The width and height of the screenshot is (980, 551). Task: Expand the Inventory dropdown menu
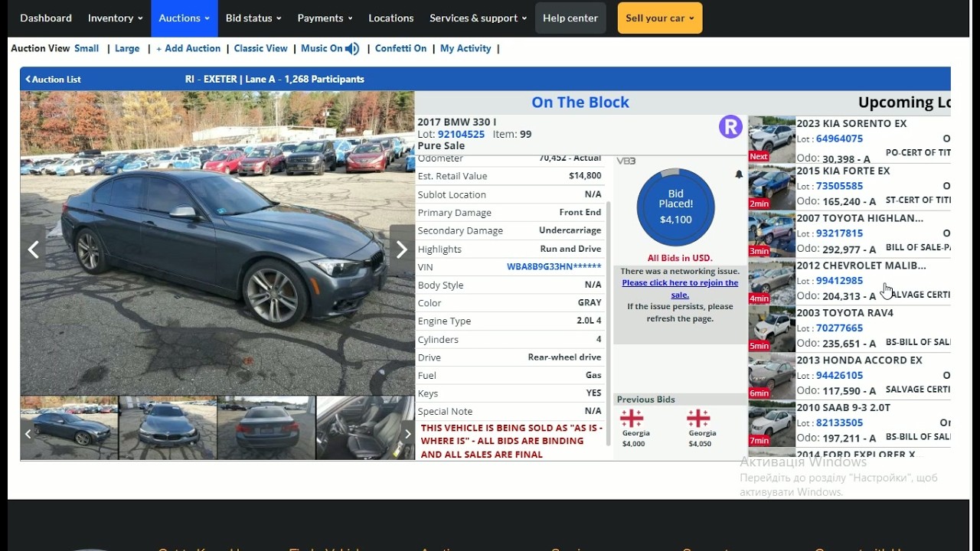click(x=115, y=18)
